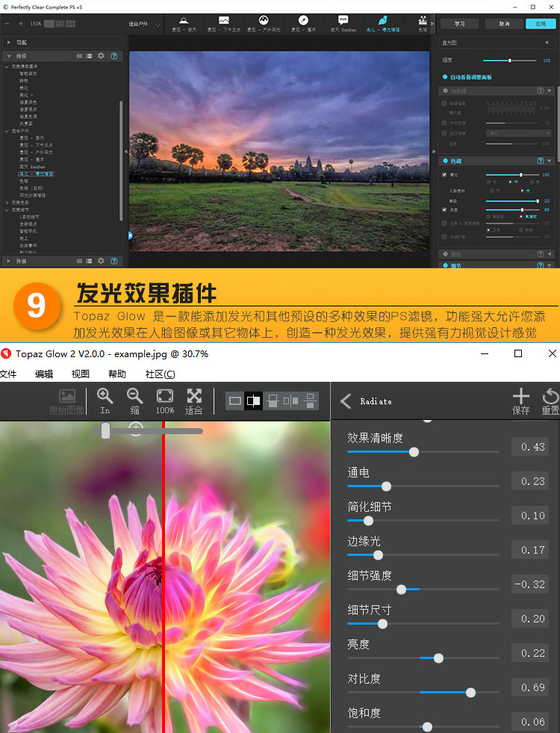Expand the 直方图 panel arrow
Viewport: 560px width, 733px height.
coord(547,43)
